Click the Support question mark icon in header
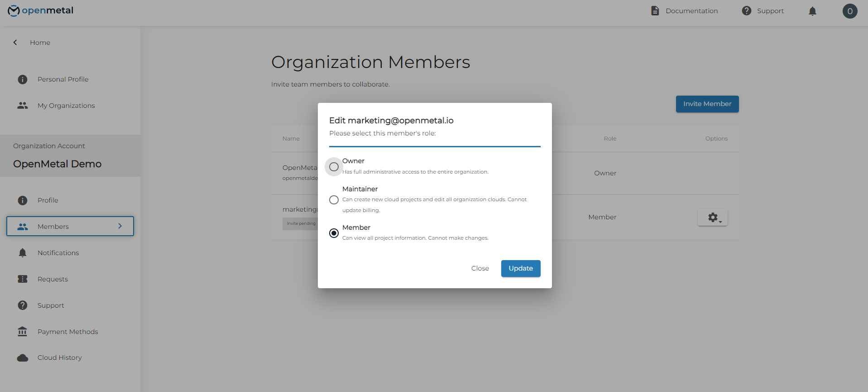 747,11
